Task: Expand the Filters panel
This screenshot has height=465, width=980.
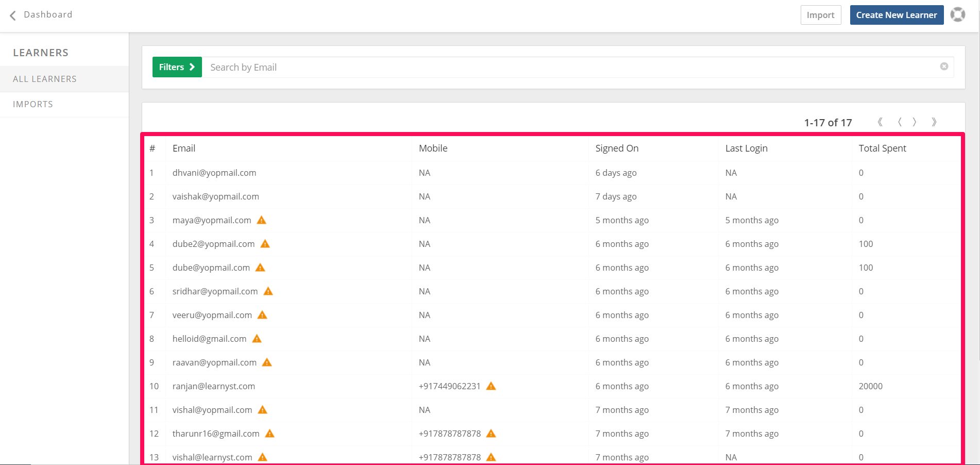Action: click(177, 67)
